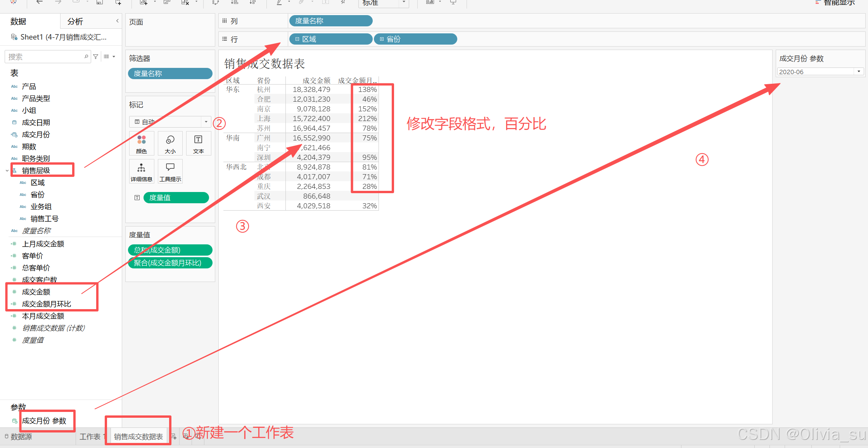Open the 成交月份 parameter dropdown
The image size is (868, 448).
(x=859, y=72)
